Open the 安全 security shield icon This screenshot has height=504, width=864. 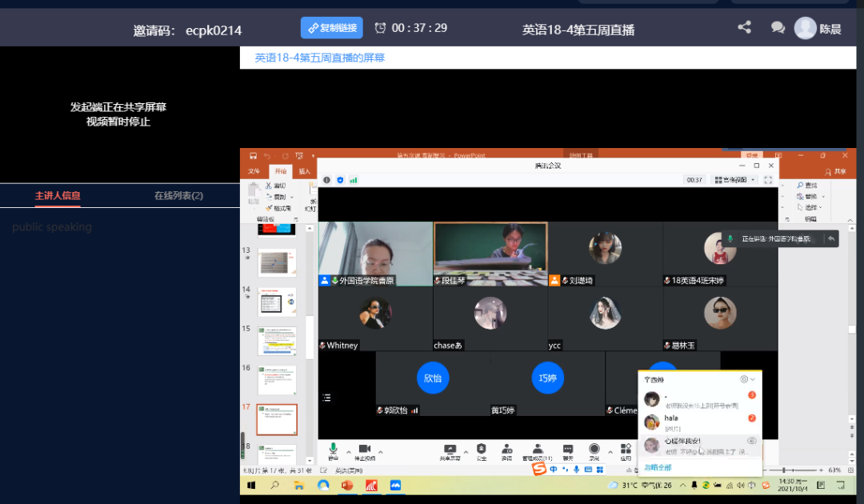tap(481, 450)
